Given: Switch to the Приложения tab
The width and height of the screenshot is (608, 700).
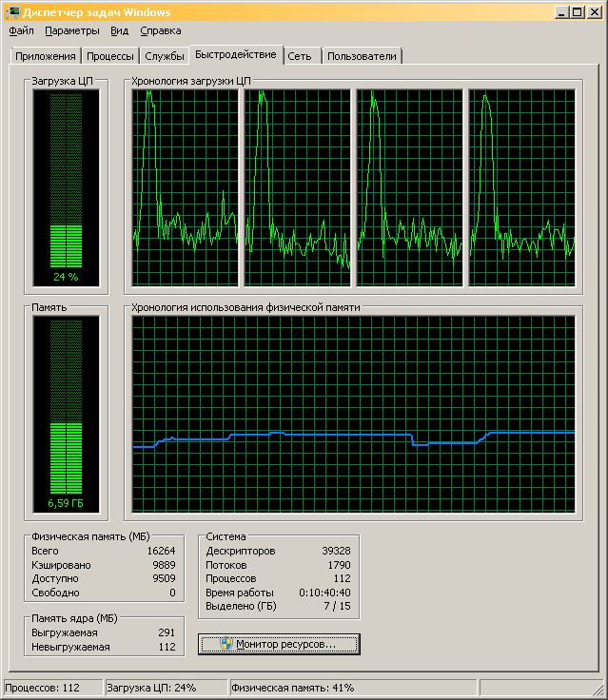Looking at the screenshot, I should [45, 56].
